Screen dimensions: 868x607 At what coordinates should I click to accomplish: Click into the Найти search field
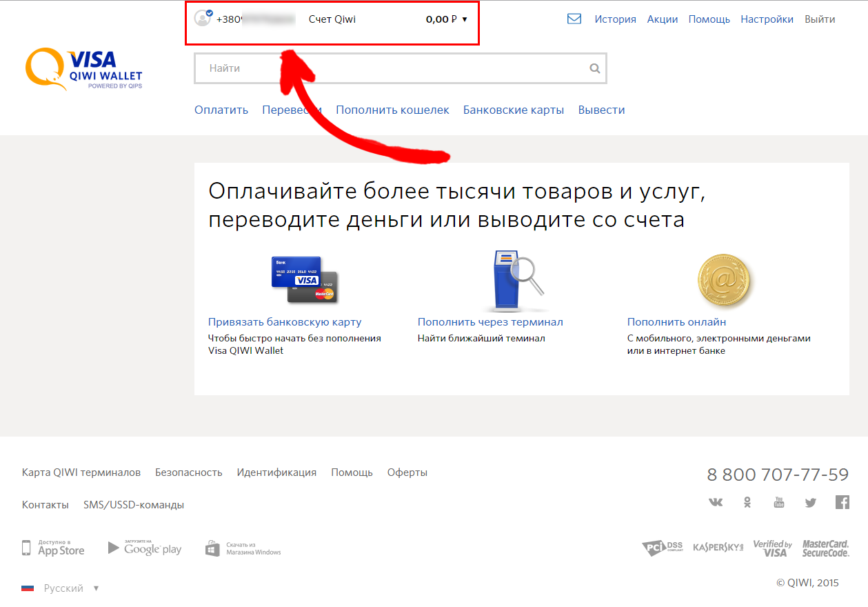[401, 68]
